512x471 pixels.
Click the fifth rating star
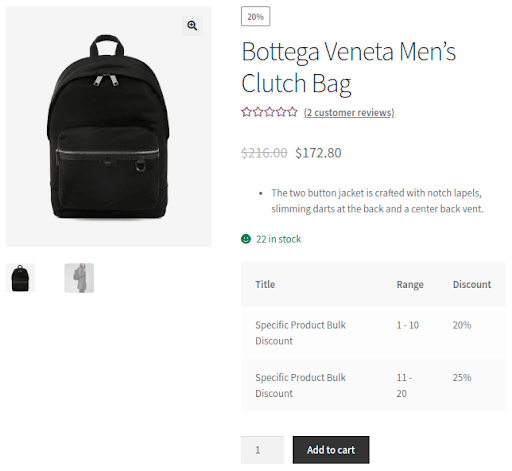point(292,112)
